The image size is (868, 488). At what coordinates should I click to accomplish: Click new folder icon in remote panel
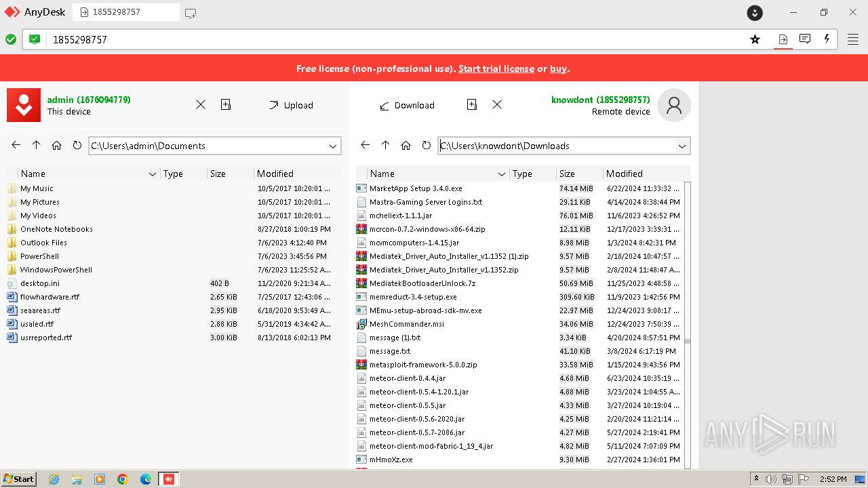472,104
